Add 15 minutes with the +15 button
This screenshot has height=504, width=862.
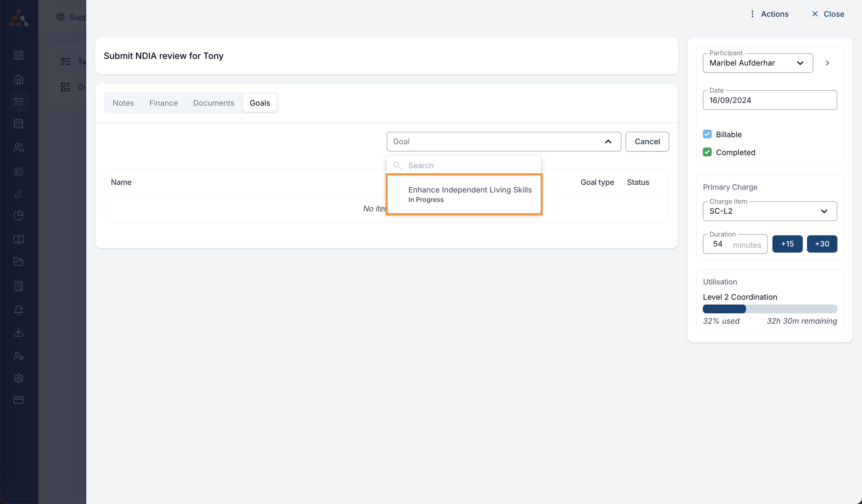pos(787,244)
